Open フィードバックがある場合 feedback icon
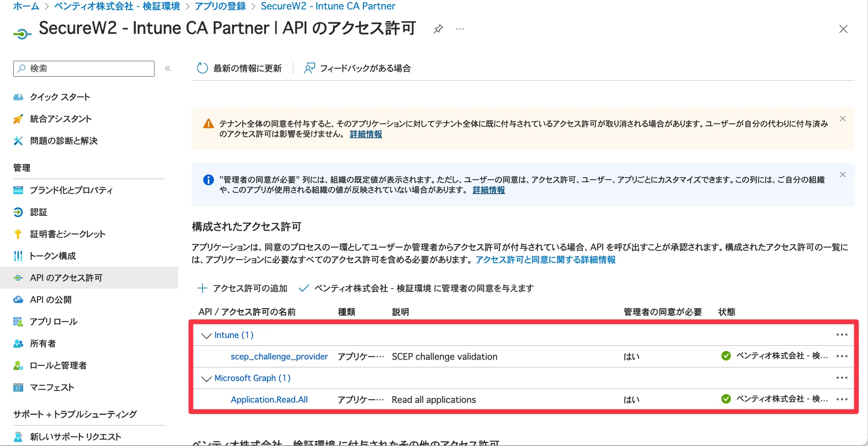 click(x=309, y=68)
